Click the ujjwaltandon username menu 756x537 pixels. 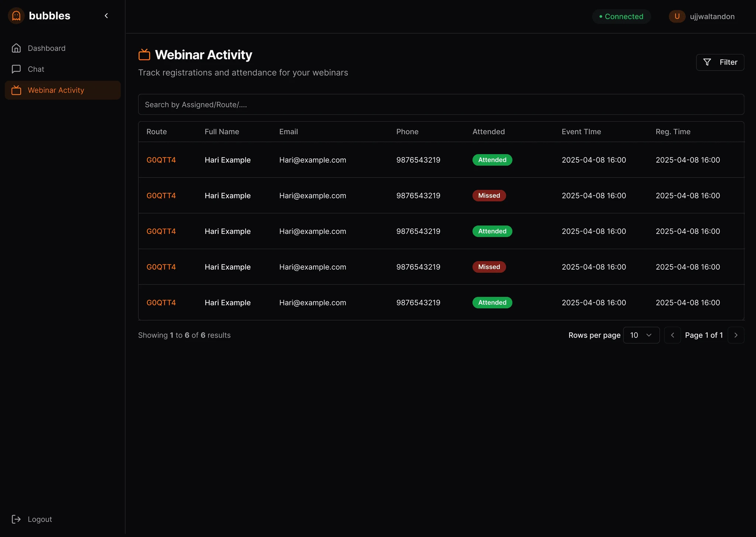point(712,17)
